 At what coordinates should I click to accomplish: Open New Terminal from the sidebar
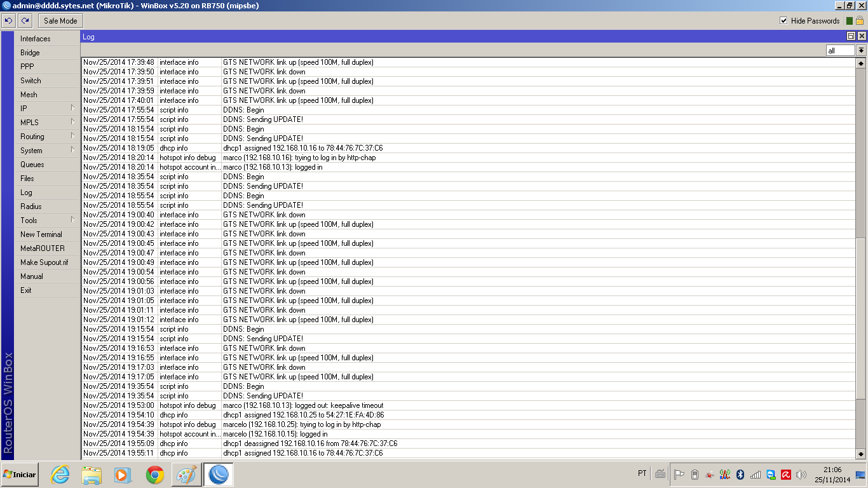[x=46, y=234]
